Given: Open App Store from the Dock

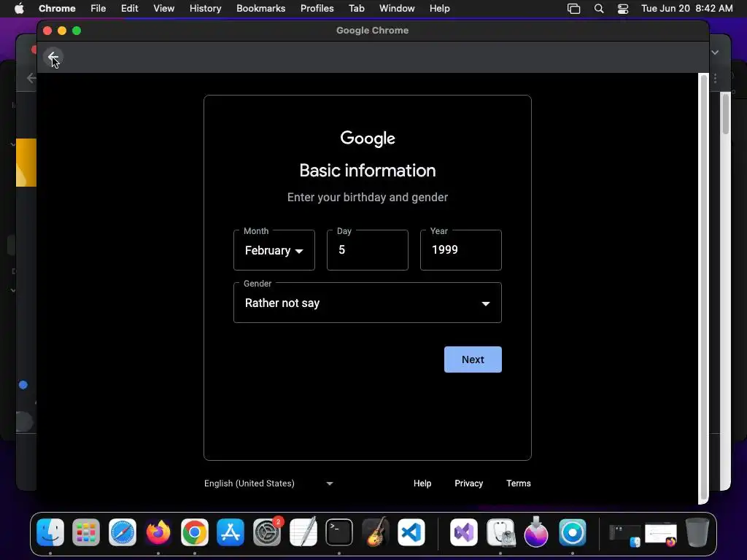Looking at the screenshot, I should tap(231, 532).
